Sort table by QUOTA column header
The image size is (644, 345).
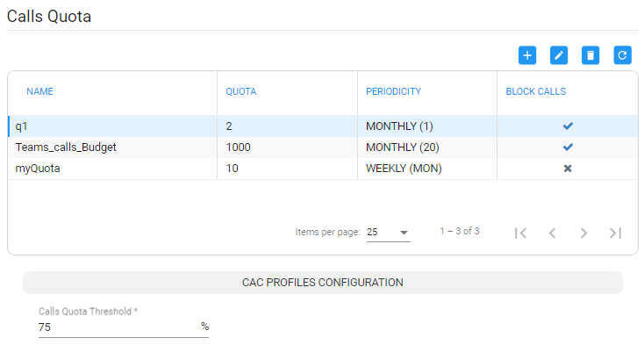pyautogui.click(x=241, y=91)
